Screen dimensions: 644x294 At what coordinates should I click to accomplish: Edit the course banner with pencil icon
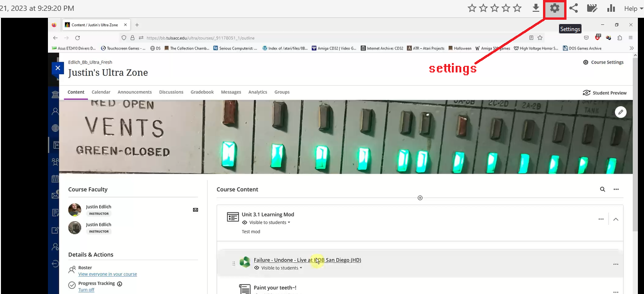point(621,112)
